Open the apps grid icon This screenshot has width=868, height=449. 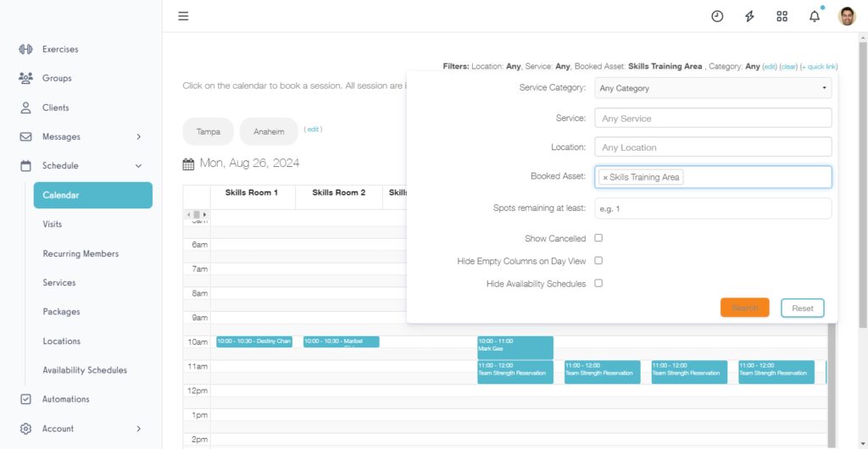pyautogui.click(x=782, y=16)
